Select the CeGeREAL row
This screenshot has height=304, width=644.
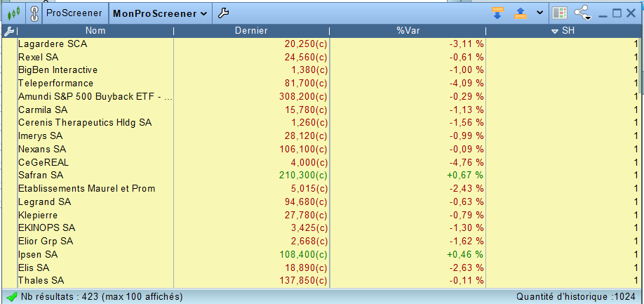321,162
